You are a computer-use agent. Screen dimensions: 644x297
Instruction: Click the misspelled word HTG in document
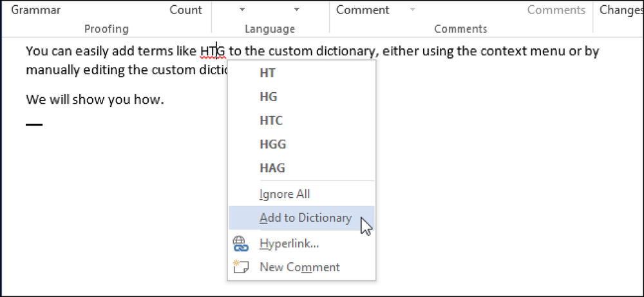pyautogui.click(x=213, y=52)
